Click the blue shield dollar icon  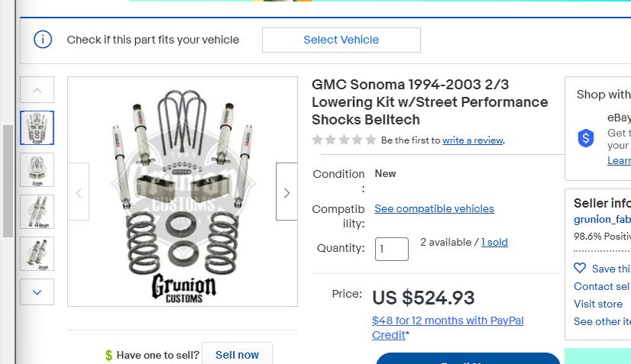586,138
